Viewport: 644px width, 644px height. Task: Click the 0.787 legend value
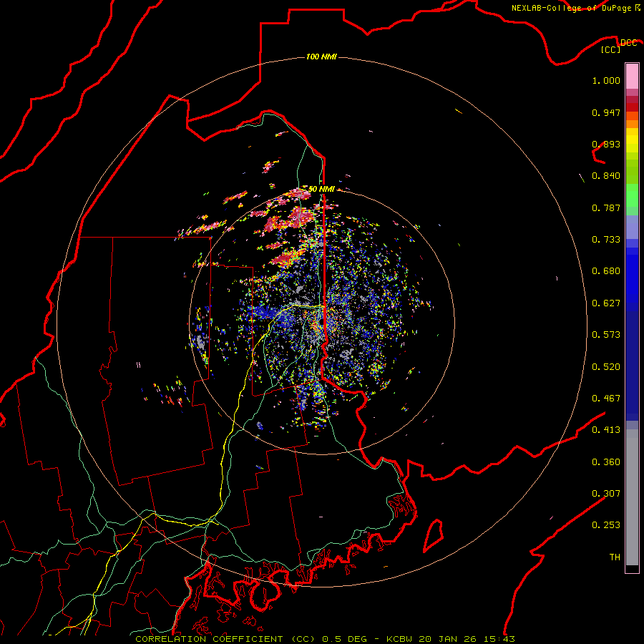(606, 208)
